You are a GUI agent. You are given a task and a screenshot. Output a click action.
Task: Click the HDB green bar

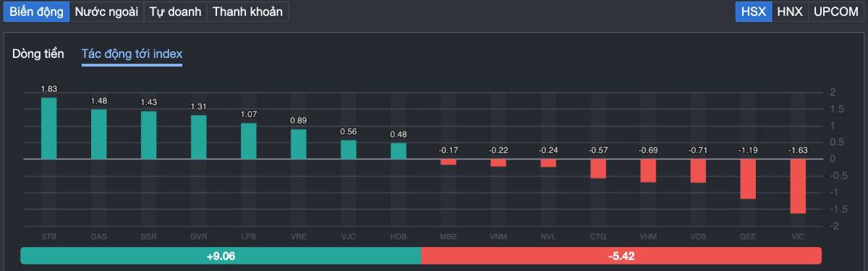point(399,151)
